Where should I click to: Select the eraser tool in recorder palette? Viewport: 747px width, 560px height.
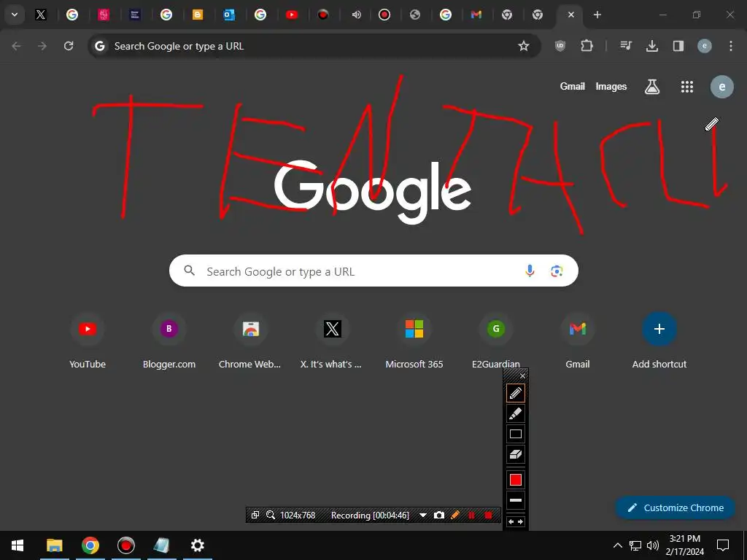[516, 454]
